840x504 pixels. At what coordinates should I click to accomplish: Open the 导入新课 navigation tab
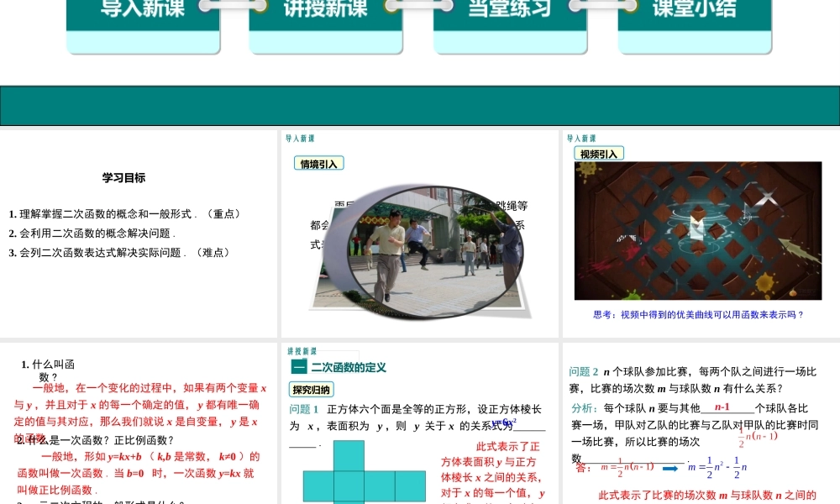tap(143, 26)
